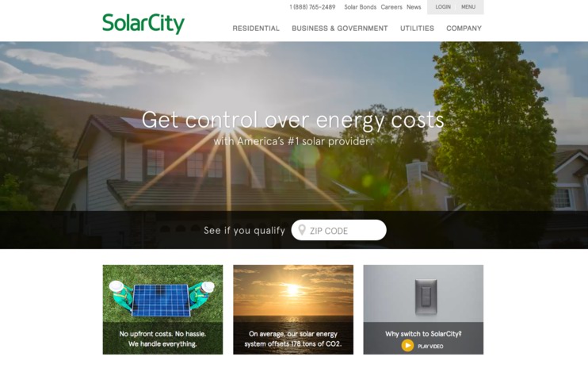This screenshot has height=372, width=588.
Task: Click "No upfront costs. No hassle." caption
Action: tap(162, 334)
